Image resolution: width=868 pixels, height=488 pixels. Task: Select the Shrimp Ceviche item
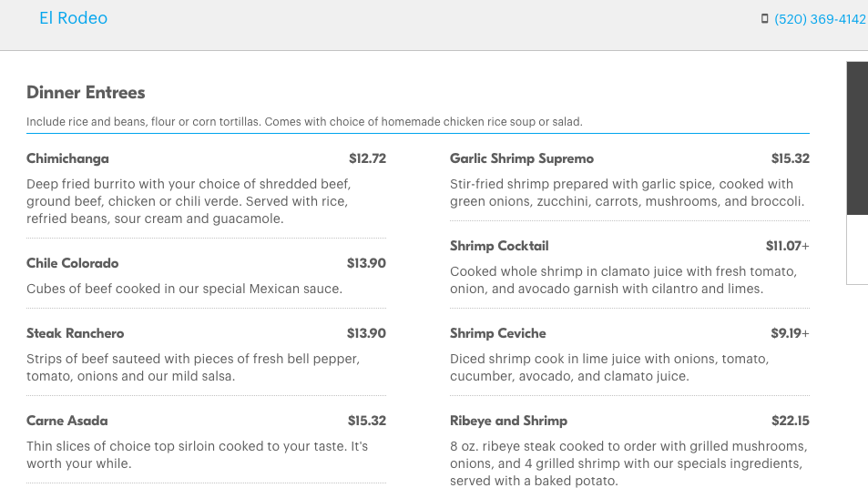[x=497, y=333]
